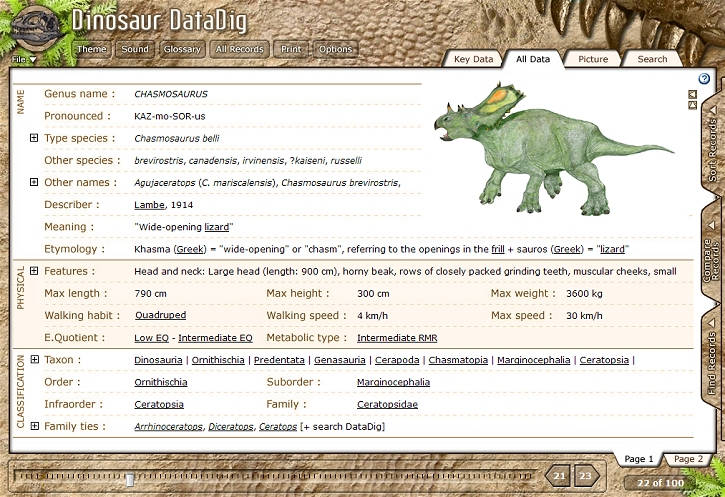
Task: Open the Marginocephalia link in Suborder row
Action: pos(393,382)
